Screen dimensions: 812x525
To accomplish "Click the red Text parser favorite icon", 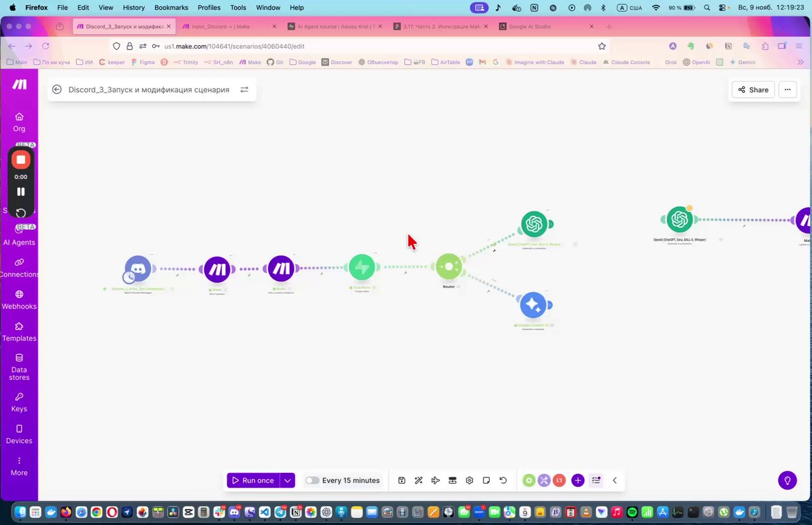I will tap(559, 481).
